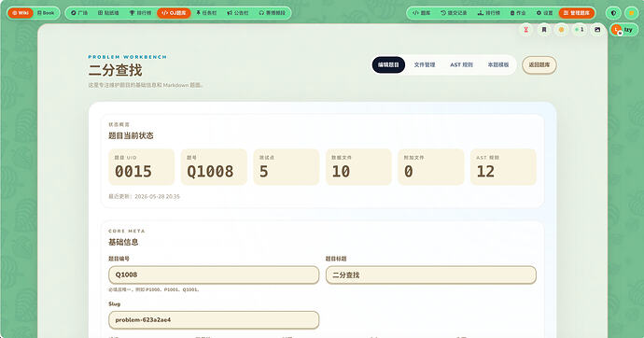
Task: Click the 题目 UID card showing 0015
Action: point(141,167)
